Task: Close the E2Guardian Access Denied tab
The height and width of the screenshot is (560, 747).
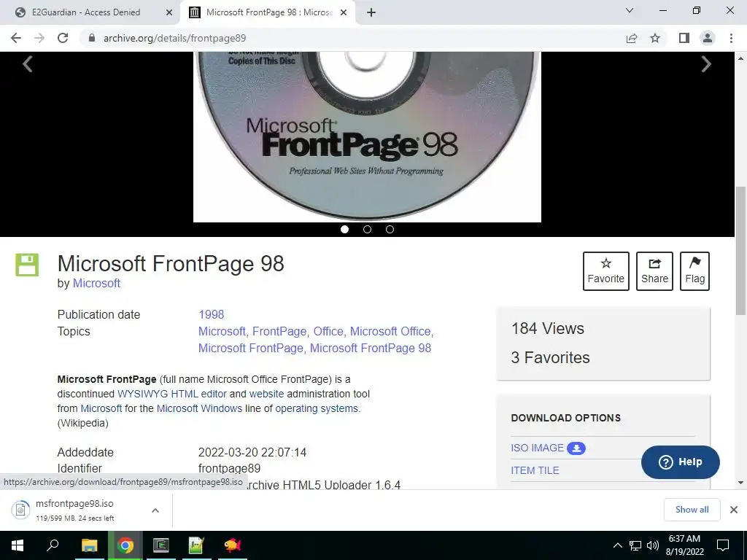Action: 169,12
